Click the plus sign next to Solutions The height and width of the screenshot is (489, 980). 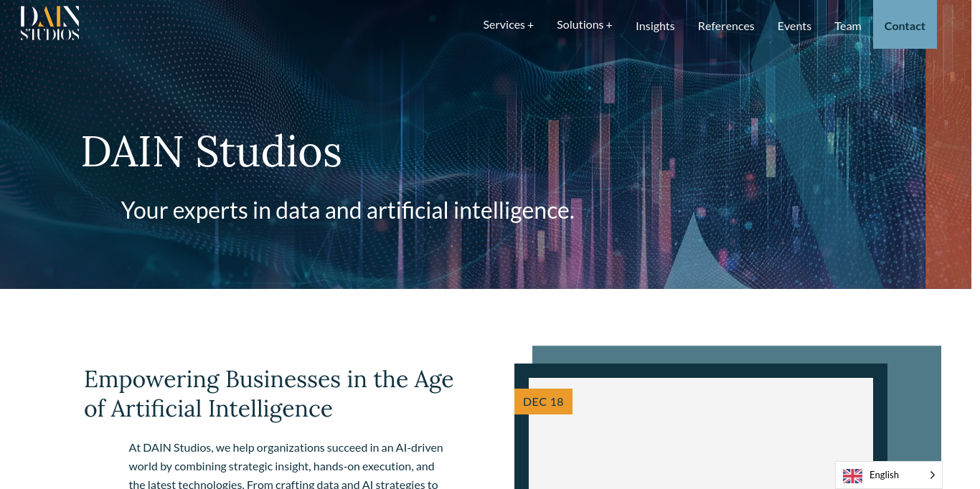pos(609,24)
